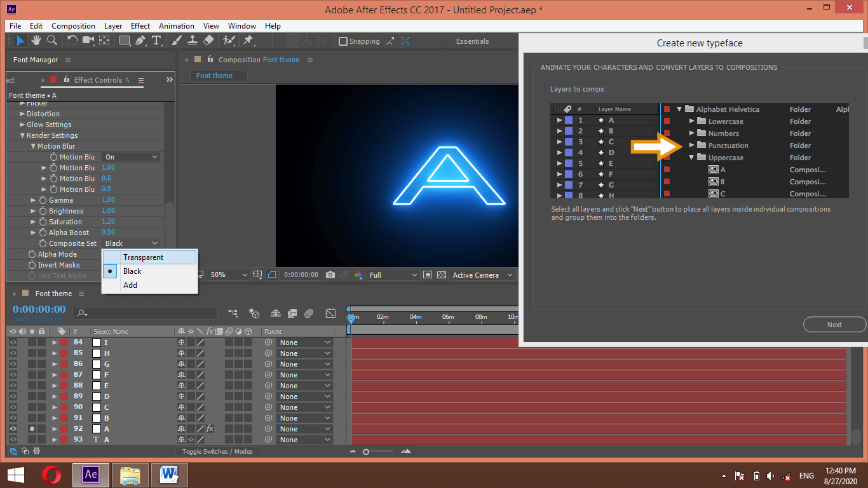The width and height of the screenshot is (868, 488).
Task: Expand the Lowercase folder in preview
Action: point(692,121)
